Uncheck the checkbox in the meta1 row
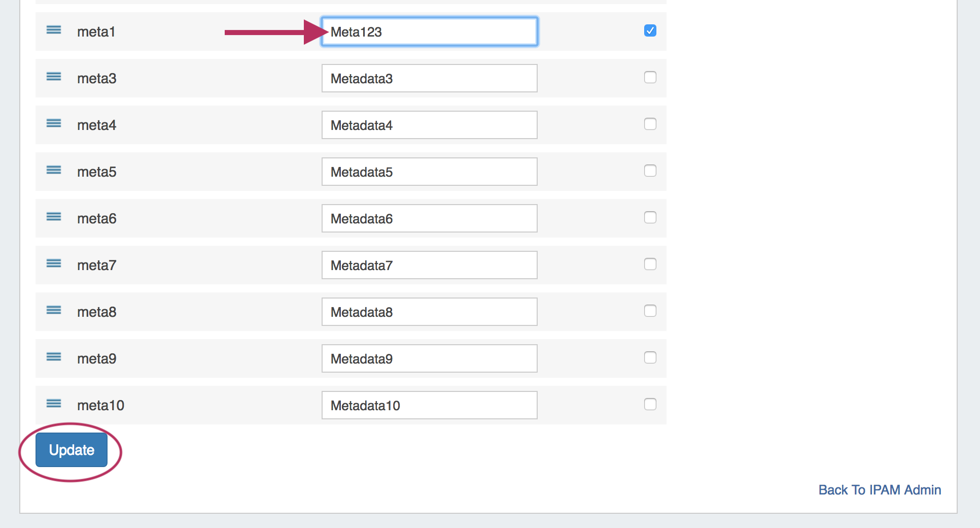Viewport: 980px width, 528px height. click(x=650, y=31)
